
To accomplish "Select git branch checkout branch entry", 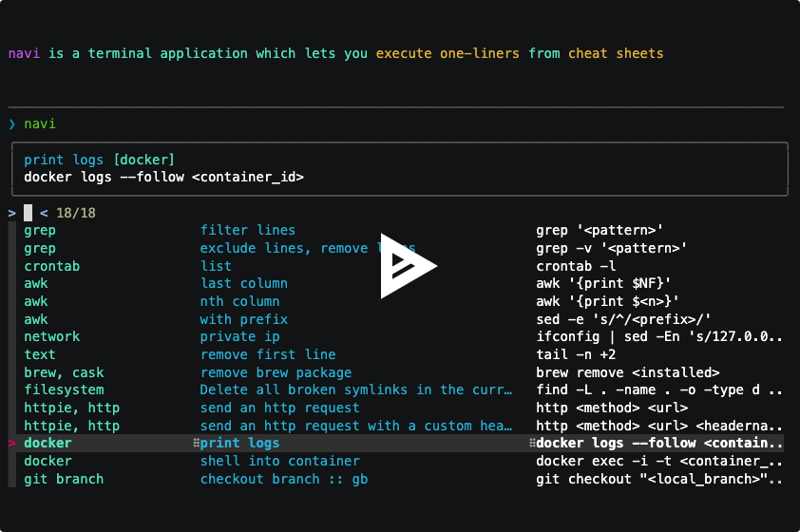I will [x=283, y=479].
